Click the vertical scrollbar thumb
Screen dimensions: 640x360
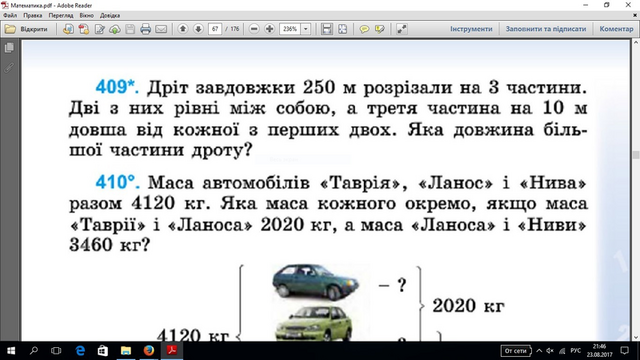click(x=636, y=155)
